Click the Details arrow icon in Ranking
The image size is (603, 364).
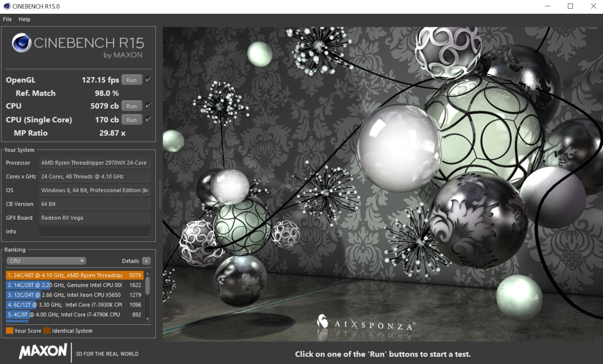pyautogui.click(x=147, y=261)
